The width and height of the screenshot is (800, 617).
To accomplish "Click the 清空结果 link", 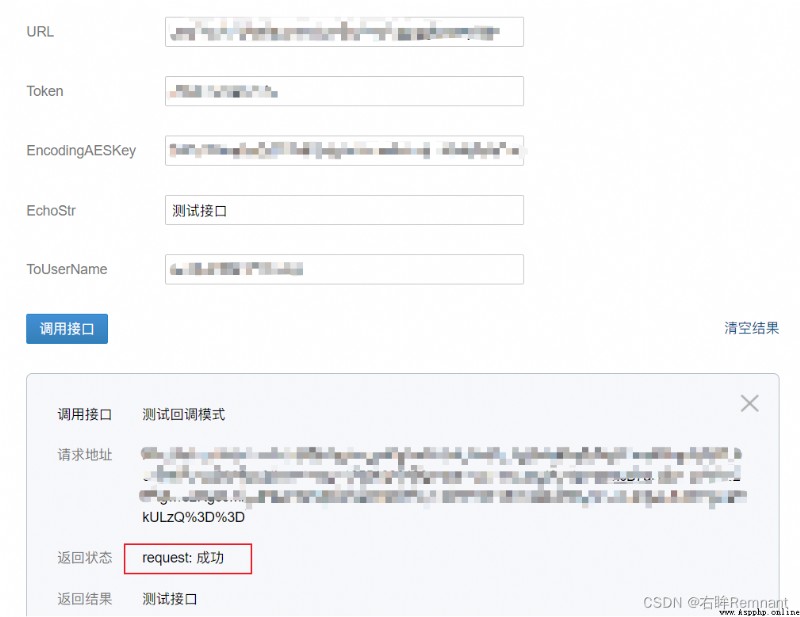I will click(x=752, y=328).
